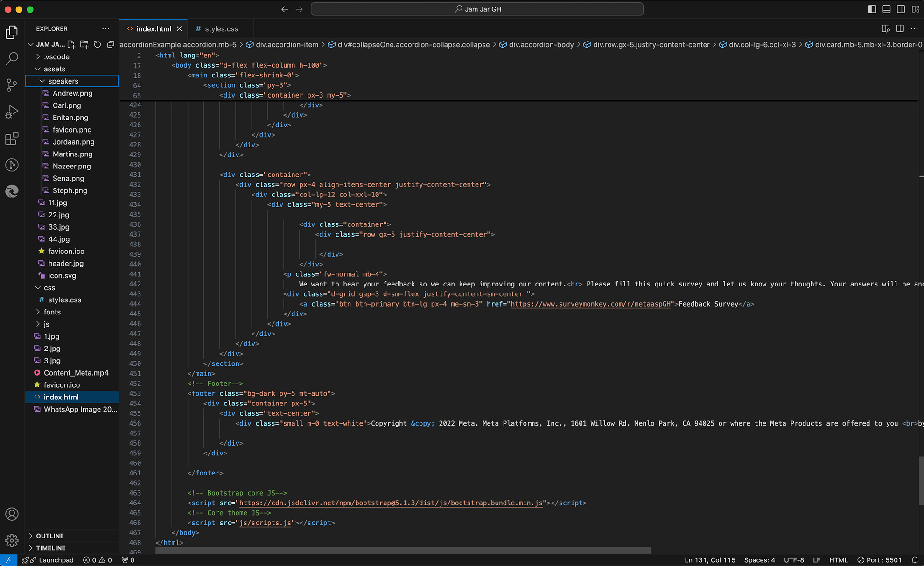
Task: Open the Extensions view
Action: pos(12,139)
